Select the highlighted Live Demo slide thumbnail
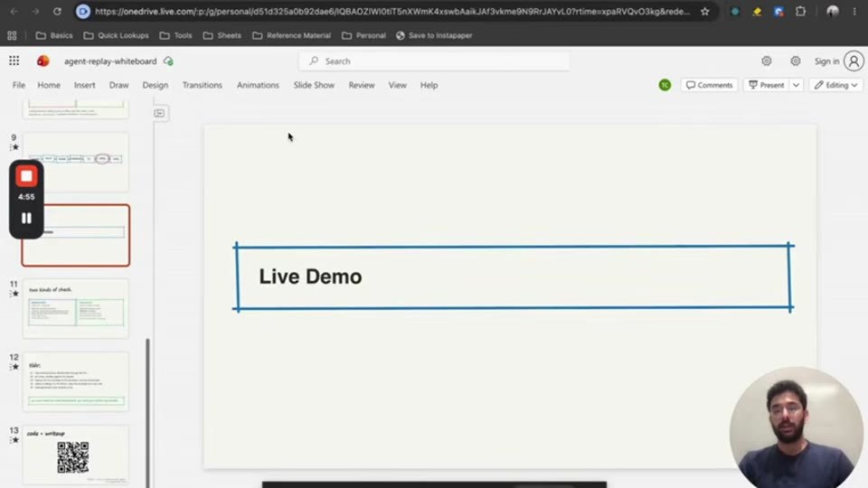 76,235
